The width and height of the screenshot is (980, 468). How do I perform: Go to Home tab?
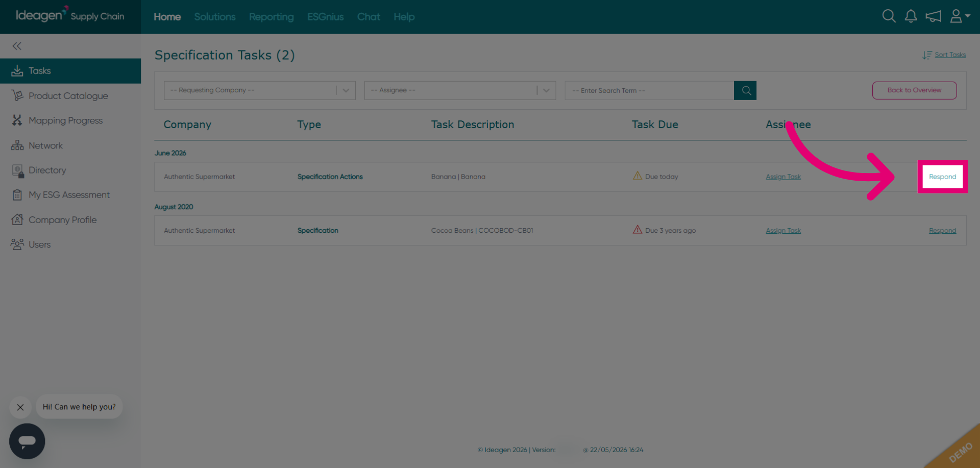tap(167, 17)
